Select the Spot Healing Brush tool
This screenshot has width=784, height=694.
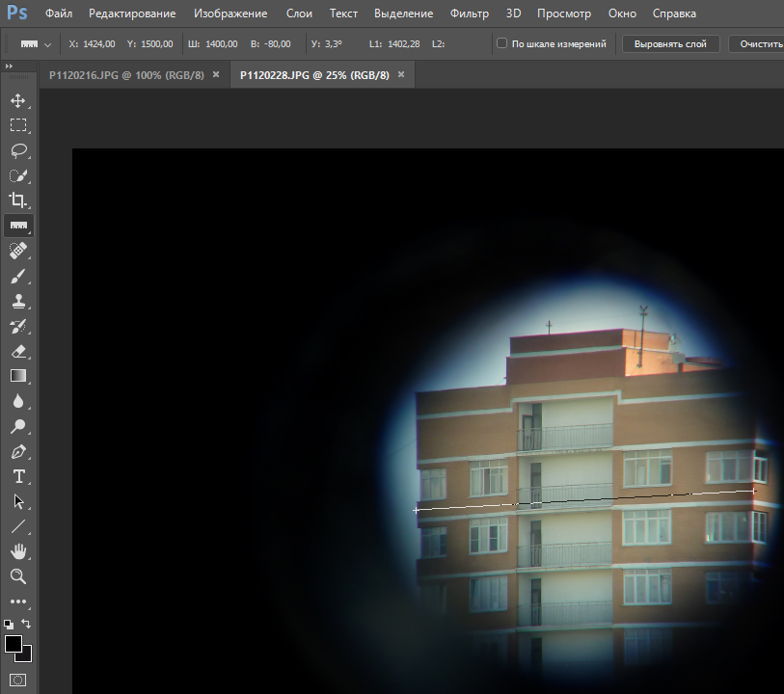pos(18,251)
